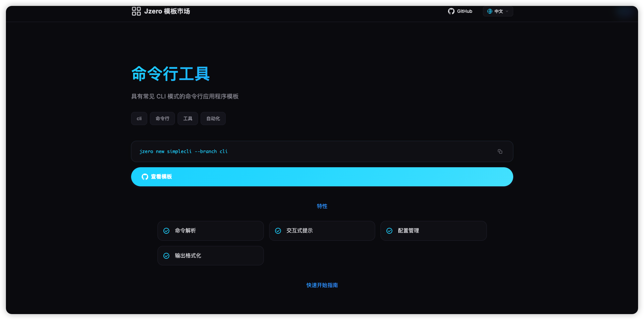Viewport: 644px width, 320px height.
Task: Copy the jzero command with copy icon
Action: tap(500, 151)
